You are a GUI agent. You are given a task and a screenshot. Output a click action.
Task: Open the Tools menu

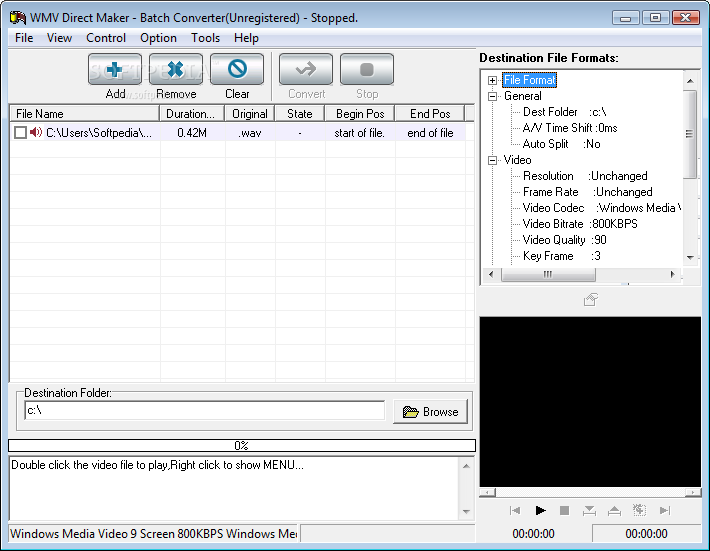[x=205, y=38]
